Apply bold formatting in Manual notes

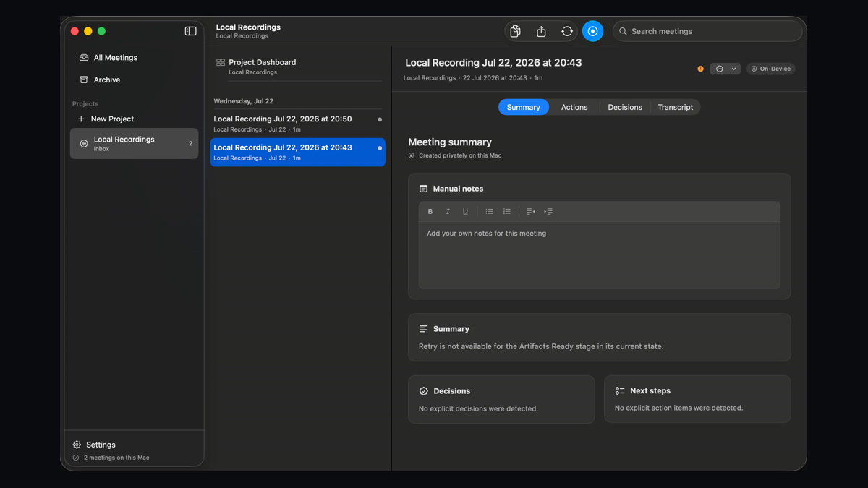430,211
